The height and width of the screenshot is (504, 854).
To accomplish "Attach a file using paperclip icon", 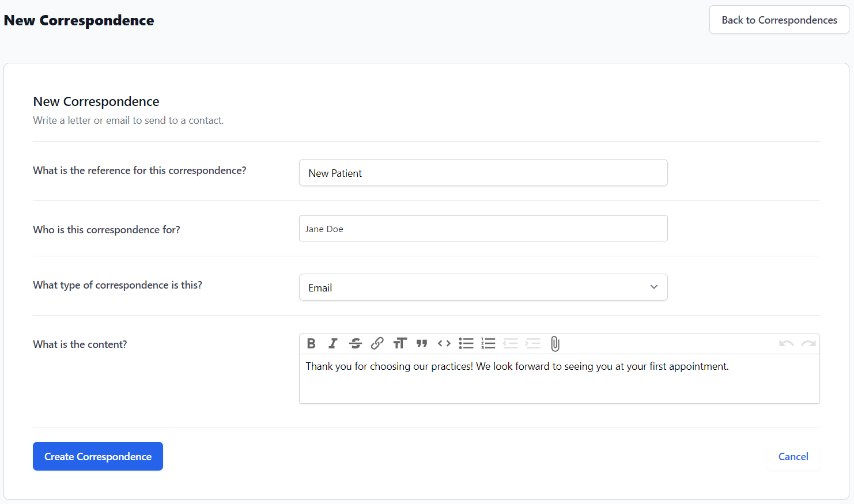I will pyautogui.click(x=555, y=344).
